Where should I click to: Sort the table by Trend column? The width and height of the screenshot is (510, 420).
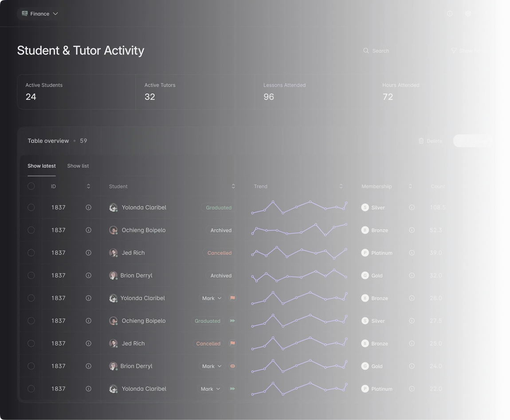pos(341,186)
